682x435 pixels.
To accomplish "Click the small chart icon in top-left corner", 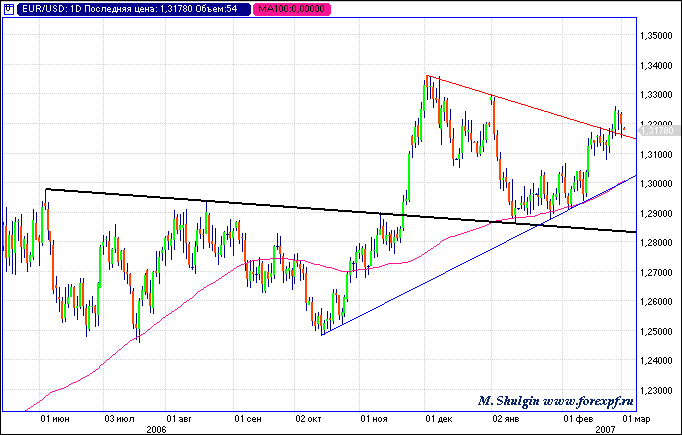I will [x=10, y=9].
